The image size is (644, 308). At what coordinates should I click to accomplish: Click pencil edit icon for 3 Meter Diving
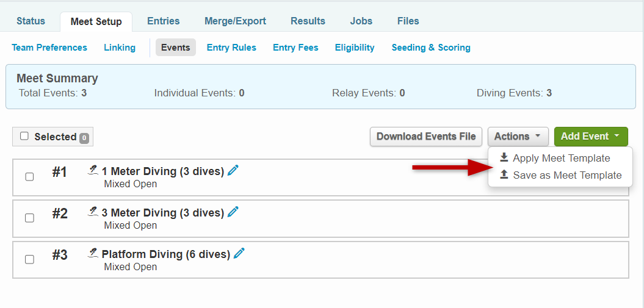(233, 212)
